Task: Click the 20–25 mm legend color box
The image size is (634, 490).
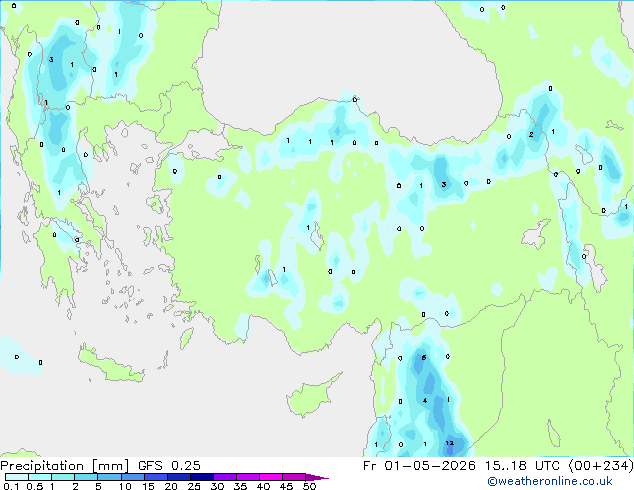Action: click(x=179, y=477)
